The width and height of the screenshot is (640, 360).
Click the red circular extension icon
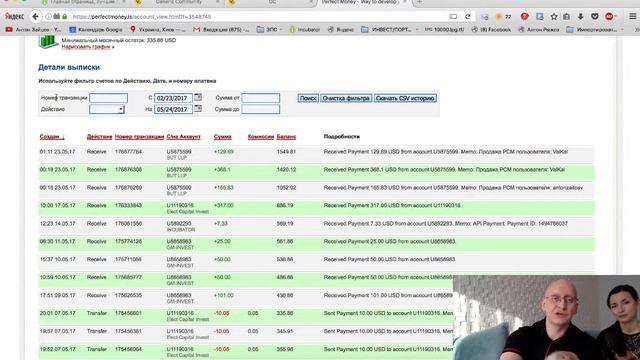[x=524, y=17]
